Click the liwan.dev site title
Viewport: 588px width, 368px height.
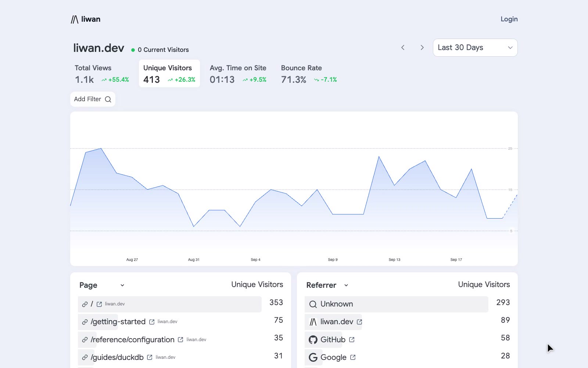pyautogui.click(x=98, y=48)
